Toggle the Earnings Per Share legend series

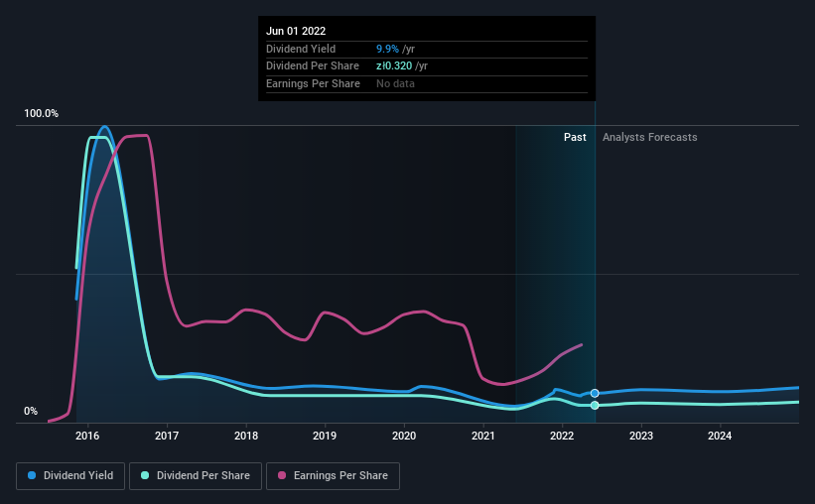click(x=333, y=476)
